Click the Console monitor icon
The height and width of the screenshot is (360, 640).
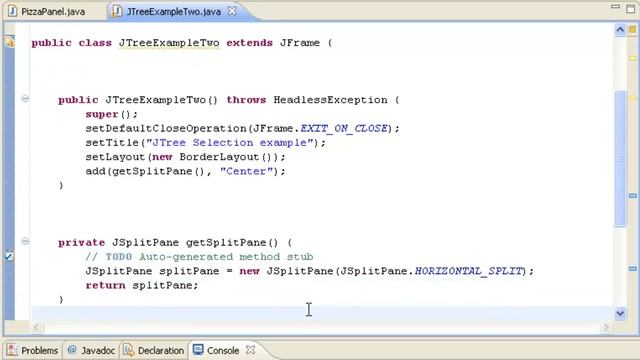click(x=198, y=349)
